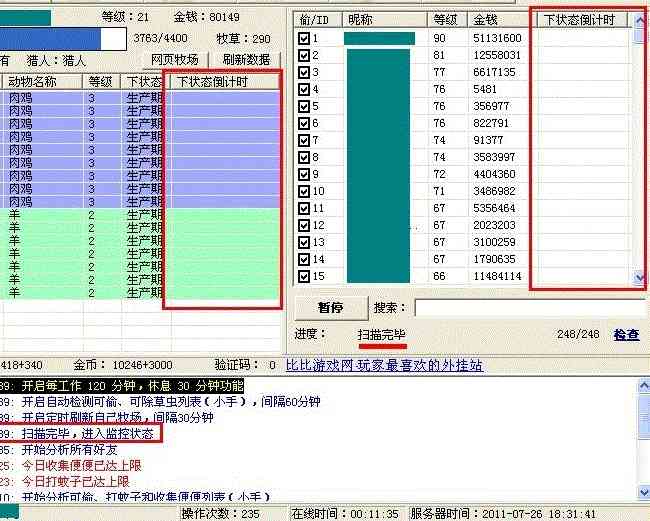
Task: Click friend list scrollbar down arrow
Action: tap(640, 277)
